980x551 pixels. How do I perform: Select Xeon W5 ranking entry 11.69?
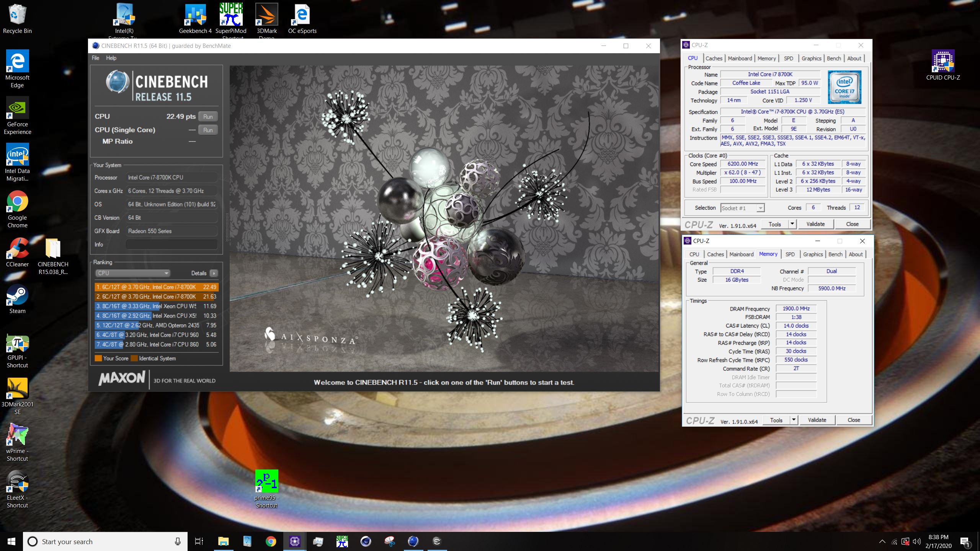157,306
